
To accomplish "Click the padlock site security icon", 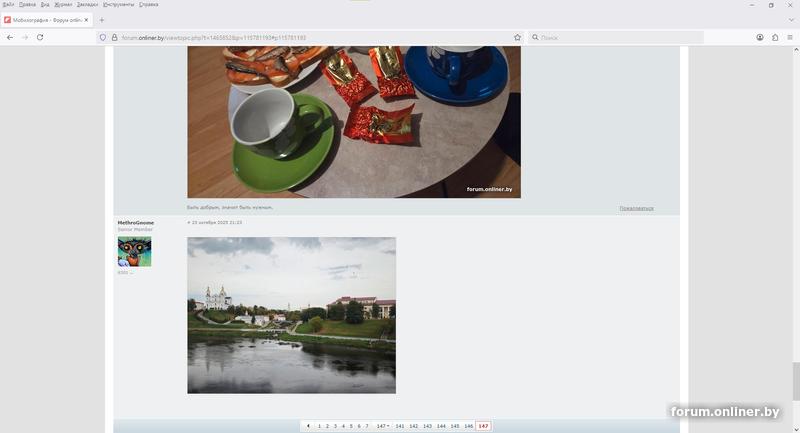I will [114, 37].
